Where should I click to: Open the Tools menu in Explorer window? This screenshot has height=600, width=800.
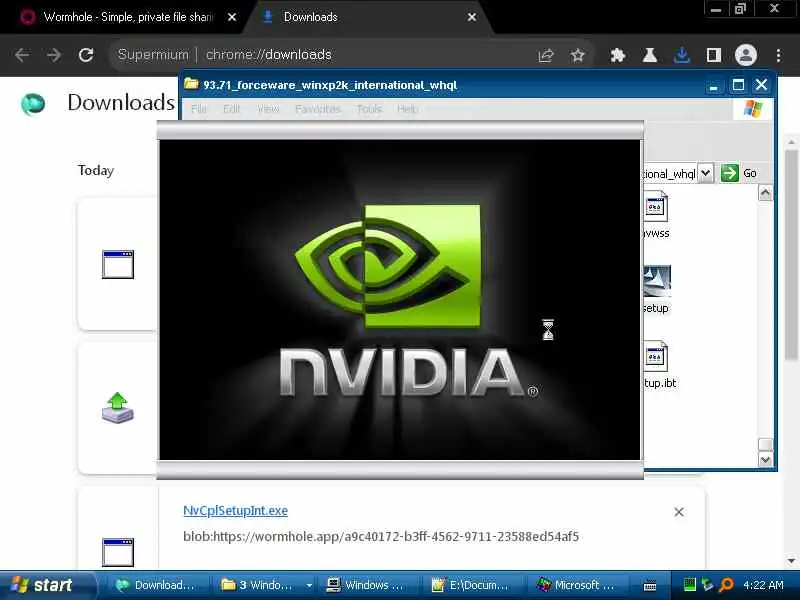(x=369, y=109)
